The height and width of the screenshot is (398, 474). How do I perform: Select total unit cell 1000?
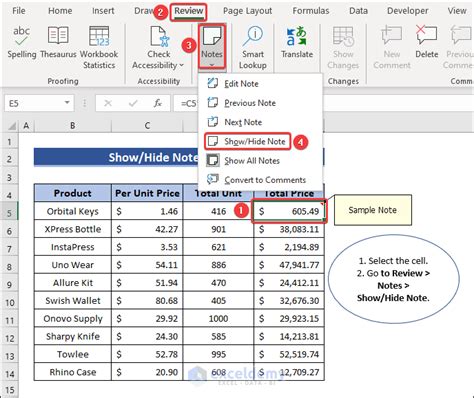[218, 318]
